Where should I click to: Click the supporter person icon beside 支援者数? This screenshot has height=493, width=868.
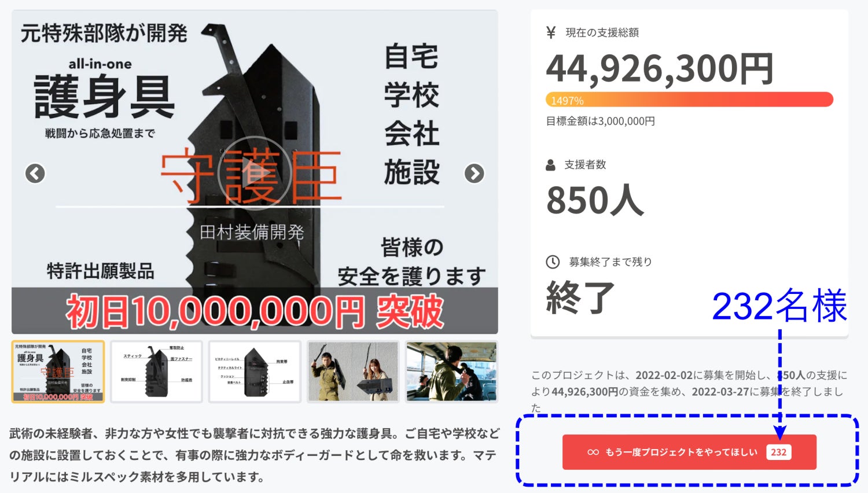550,165
